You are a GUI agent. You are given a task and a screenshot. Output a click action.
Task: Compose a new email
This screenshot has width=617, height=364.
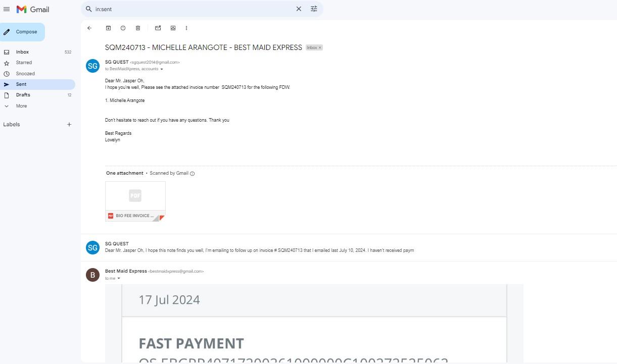pos(22,32)
